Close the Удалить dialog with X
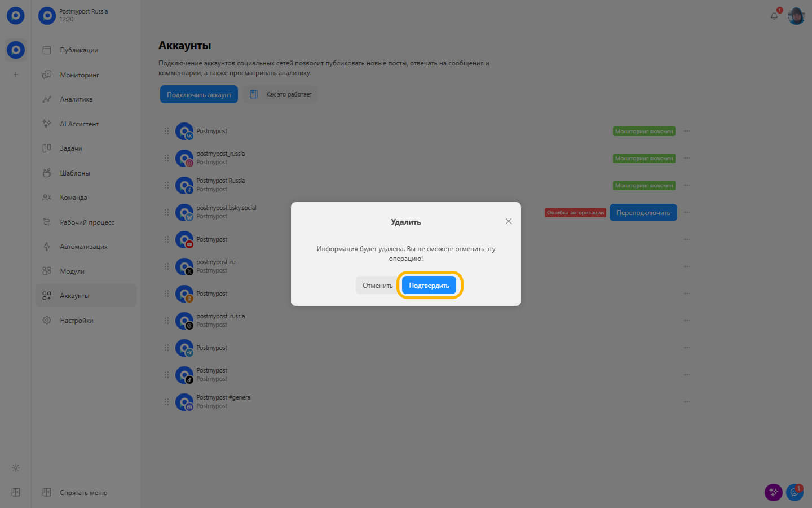 [x=509, y=221]
